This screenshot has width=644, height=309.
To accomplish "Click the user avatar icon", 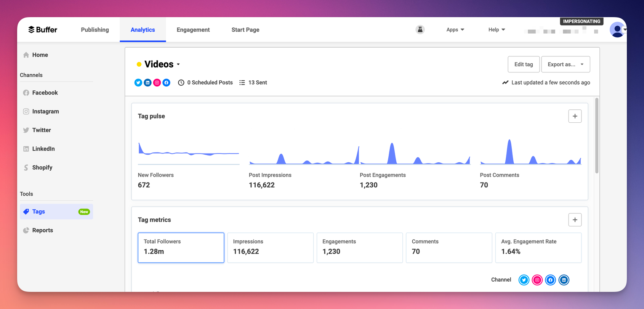I will point(617,30).
